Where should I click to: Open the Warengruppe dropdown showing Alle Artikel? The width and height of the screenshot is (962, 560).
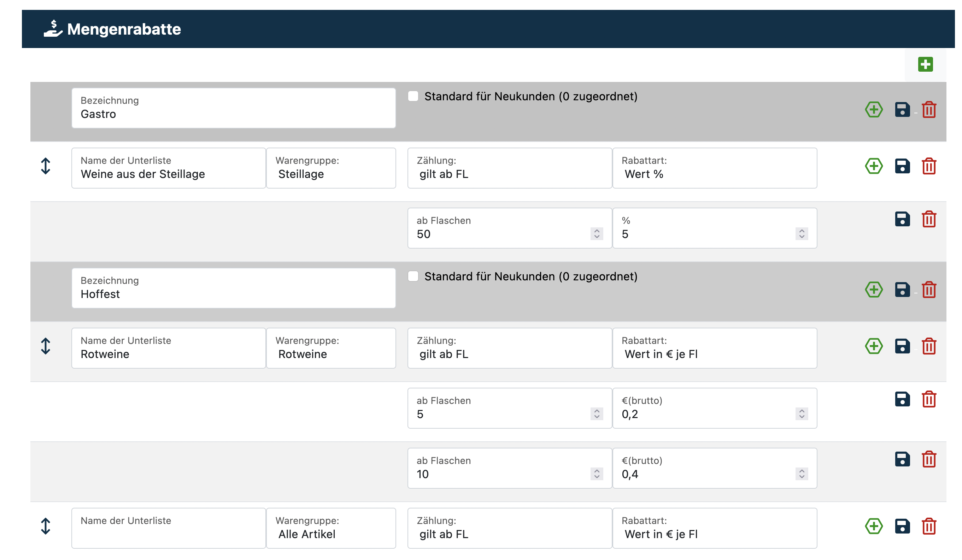coord(331,528)
